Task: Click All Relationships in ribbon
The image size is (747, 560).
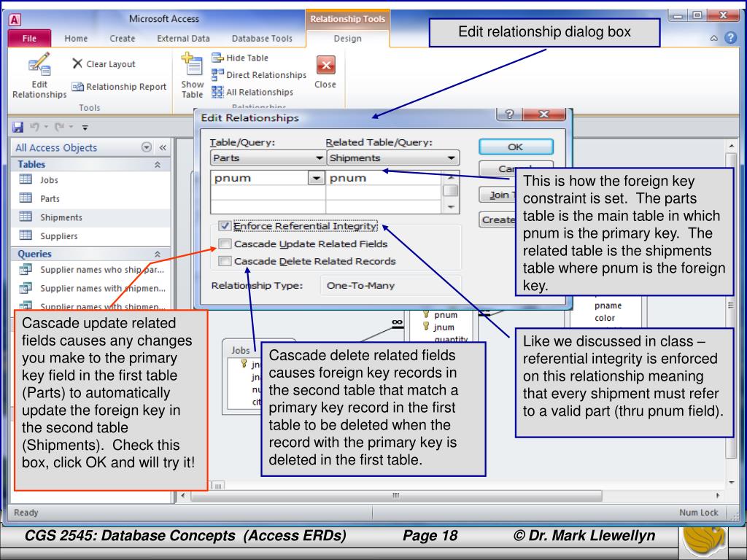Action: (x=252, y=92)
